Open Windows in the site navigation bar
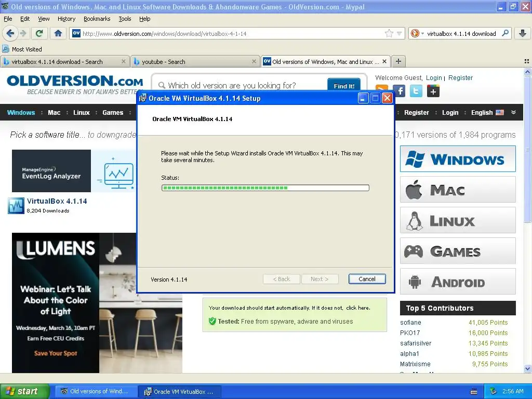This screenshot has width=532, height=399. [x=21, y=112]
